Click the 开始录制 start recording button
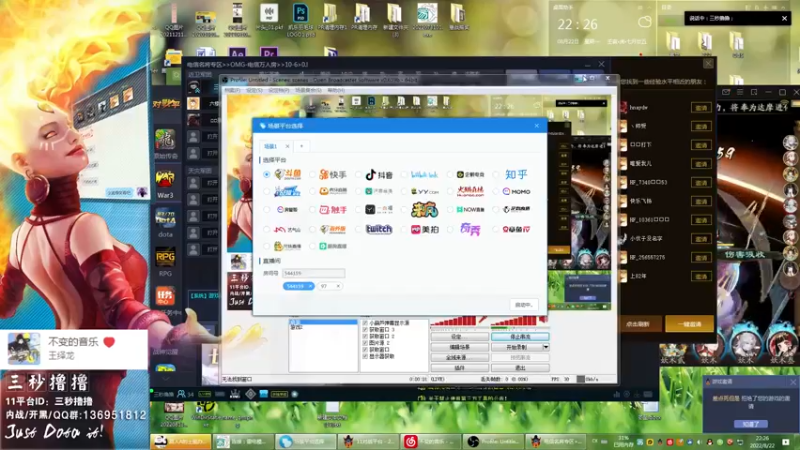Viewport: 800px width, 450px height. (x=516, y=347)
